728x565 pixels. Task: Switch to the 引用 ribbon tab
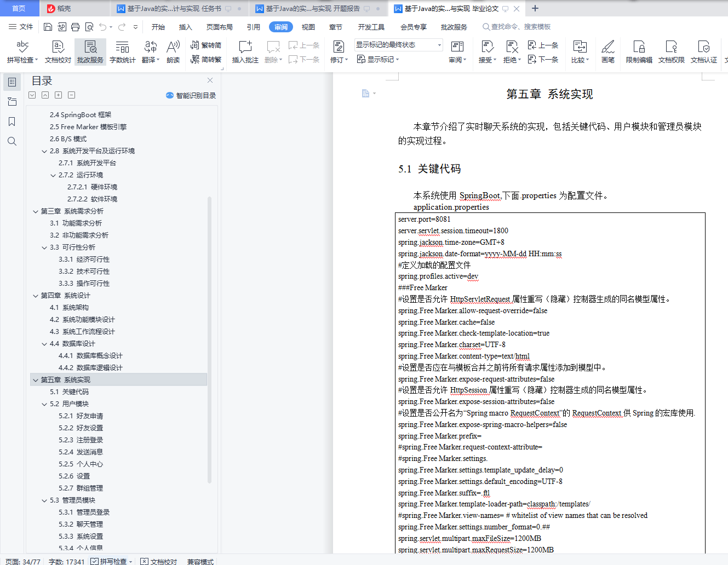pos(253,27)
